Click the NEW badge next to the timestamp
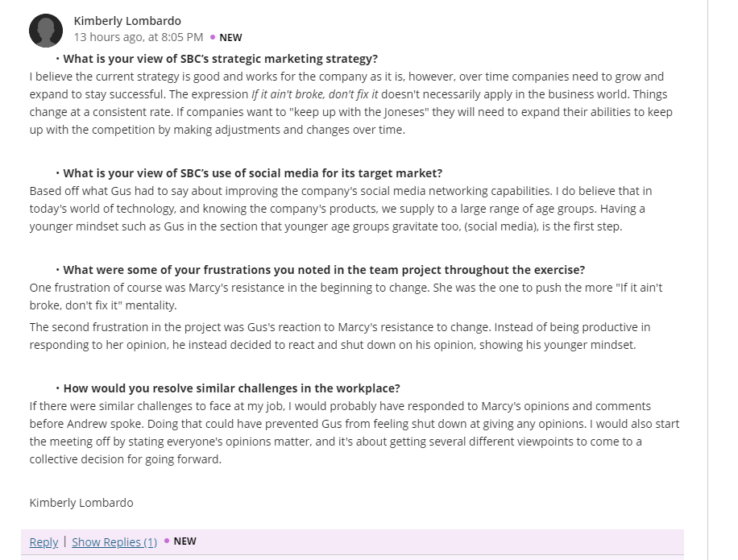The height and width of the screenshot is (560, 738). click(x=230, y=38)
